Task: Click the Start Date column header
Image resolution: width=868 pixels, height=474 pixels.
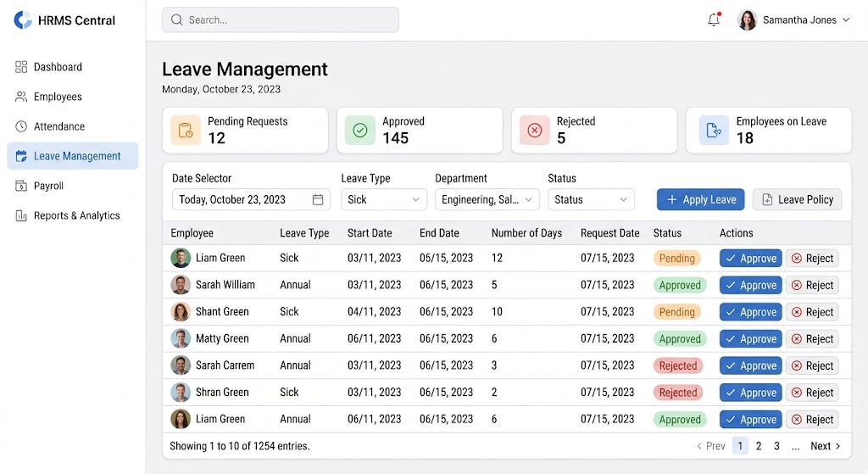Action: pos(370,233)
